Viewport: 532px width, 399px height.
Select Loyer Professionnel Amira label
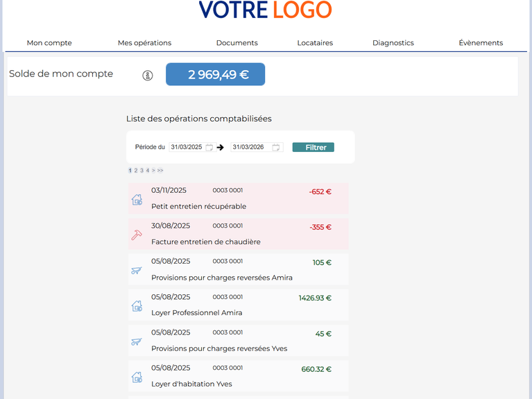point(197,313)
